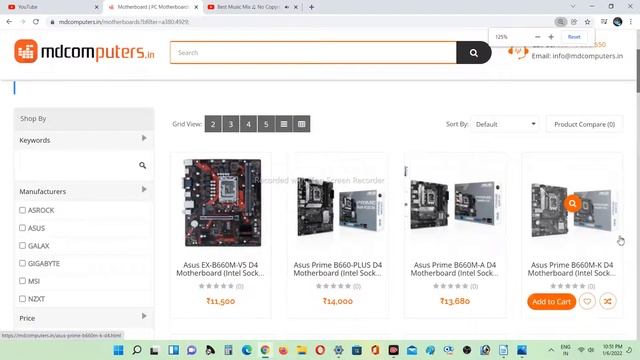Open Asus Prime B660M-A D4 product link
640x360 pixels.
pyautogui.click(x=455, y=269)
